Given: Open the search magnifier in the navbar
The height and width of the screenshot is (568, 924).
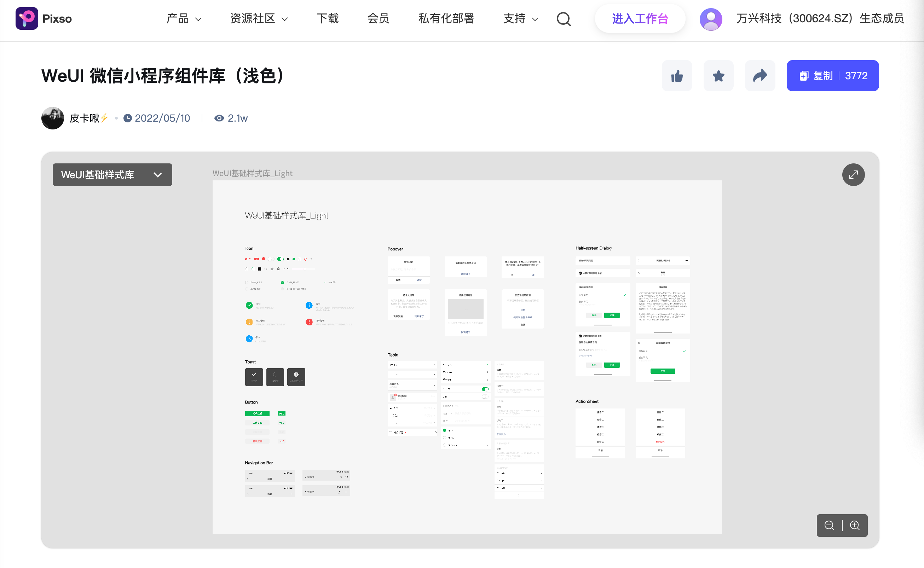Looking at the screenshot, I should pyautogui.click(x=563, y=19).
